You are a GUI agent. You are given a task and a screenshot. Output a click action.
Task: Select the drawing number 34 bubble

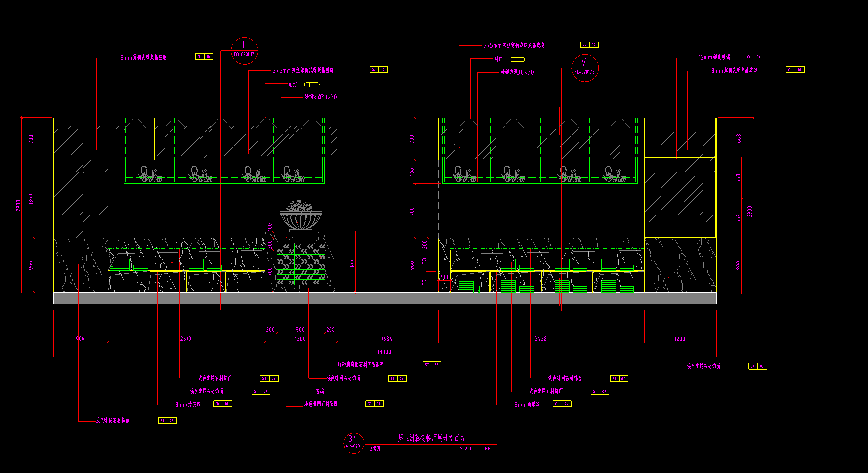click(x=353, y=442)
